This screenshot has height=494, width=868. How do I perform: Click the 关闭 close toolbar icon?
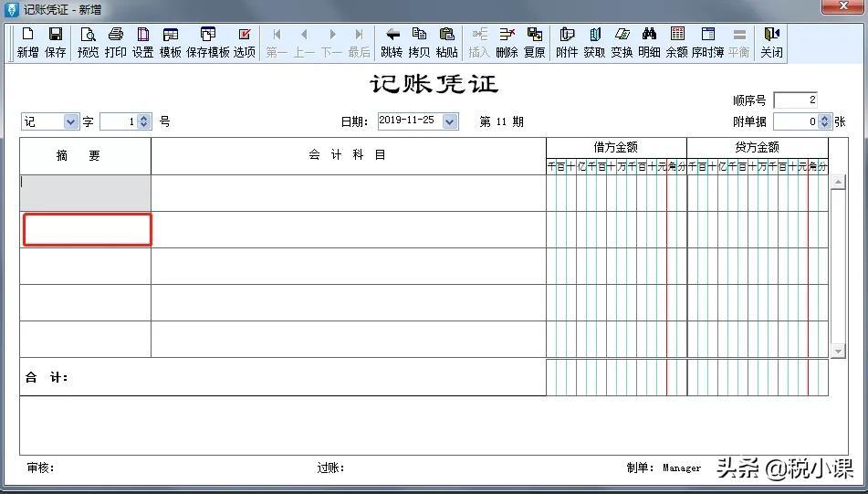point(771,42)
